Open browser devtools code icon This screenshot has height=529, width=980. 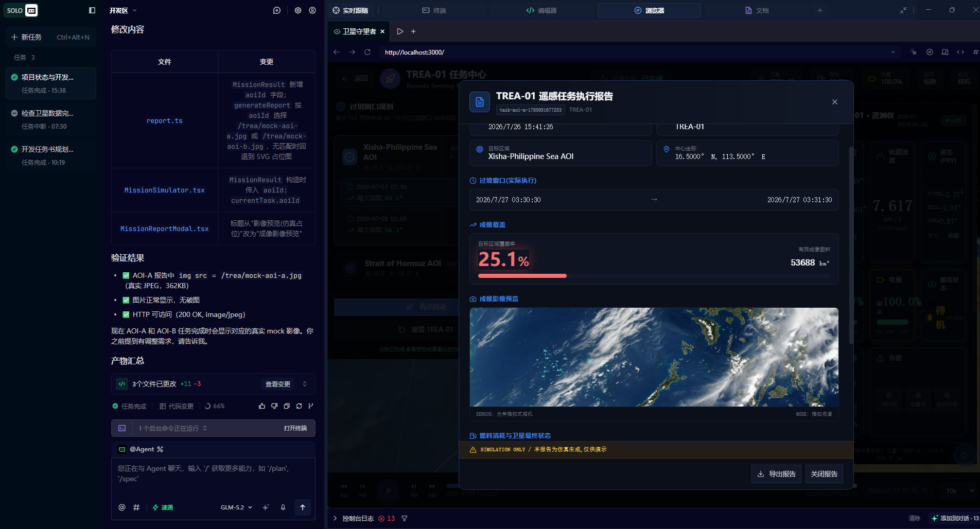coord(960,52)
